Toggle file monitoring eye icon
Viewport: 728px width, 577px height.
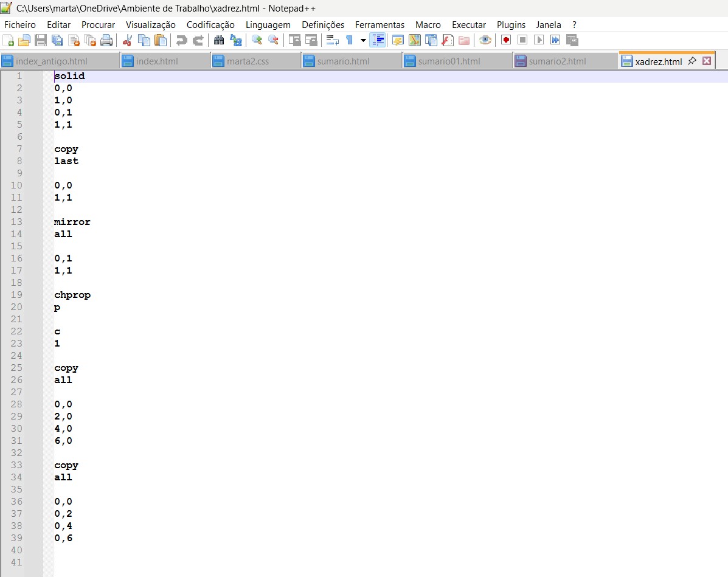tap(485, 40)
